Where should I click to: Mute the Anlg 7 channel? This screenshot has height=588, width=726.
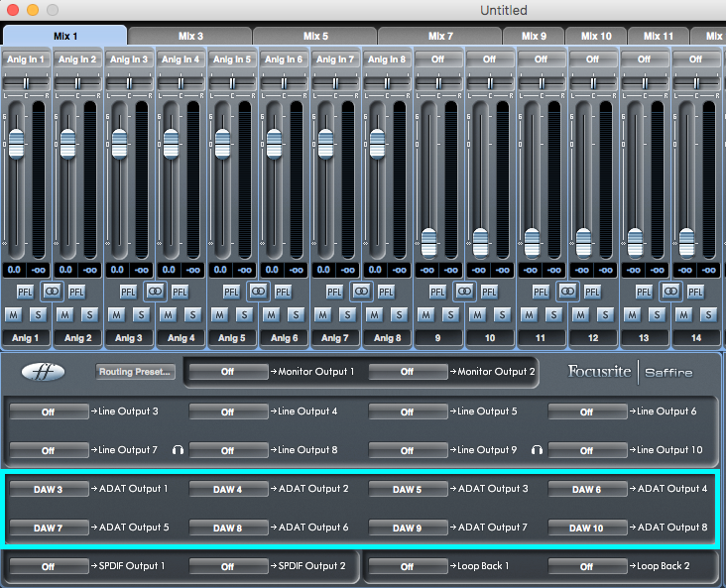point(322,315)
